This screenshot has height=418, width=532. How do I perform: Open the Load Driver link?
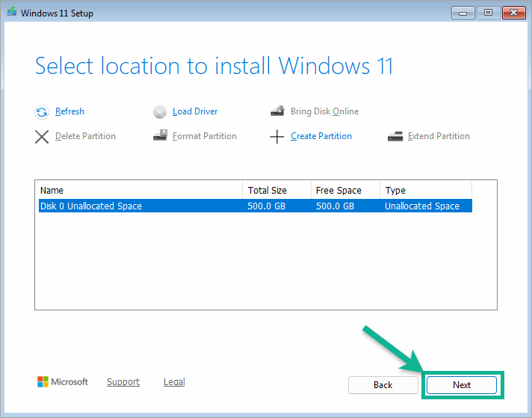click(x=195, y=111)
